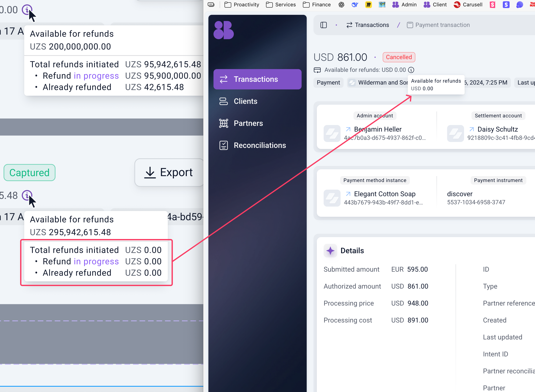Open the Carusell bookmark
The image size is (535, 392).
point(468,5)
